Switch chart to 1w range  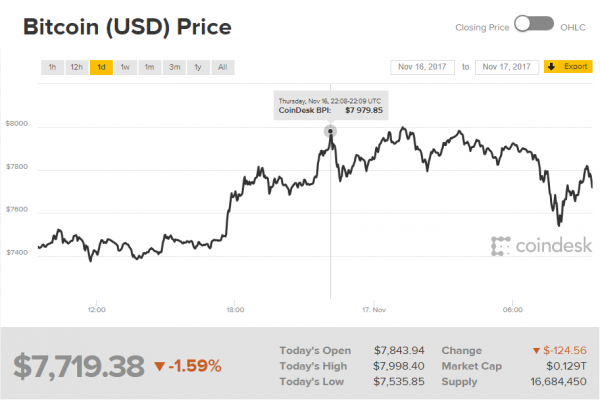click(125, 67)
